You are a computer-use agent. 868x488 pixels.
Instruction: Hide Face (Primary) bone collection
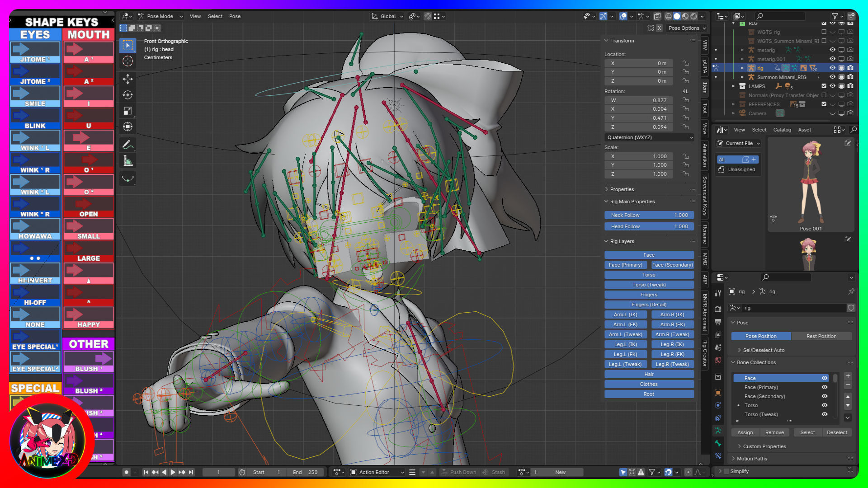pyautogui.click(x=825, y=387)
